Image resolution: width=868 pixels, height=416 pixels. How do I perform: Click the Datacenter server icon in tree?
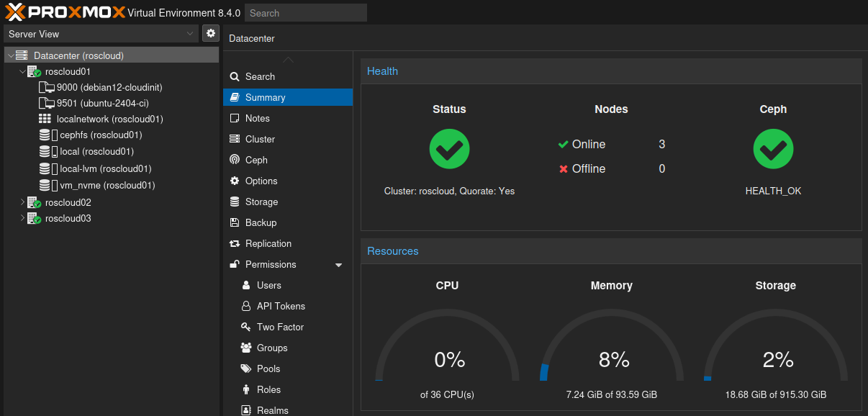pos(22,55)
